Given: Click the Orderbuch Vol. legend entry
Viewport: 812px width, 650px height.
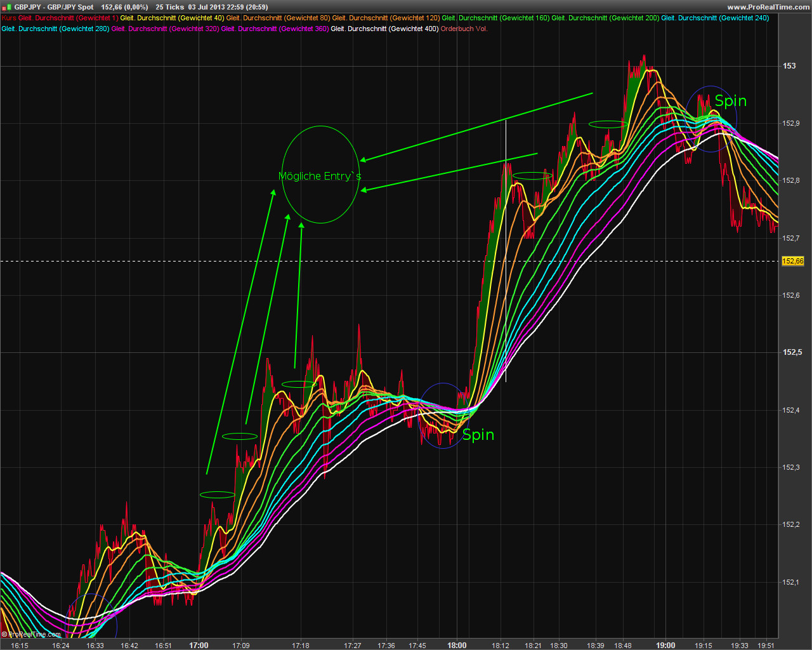Looking at the screenshot, I should 464,29.
